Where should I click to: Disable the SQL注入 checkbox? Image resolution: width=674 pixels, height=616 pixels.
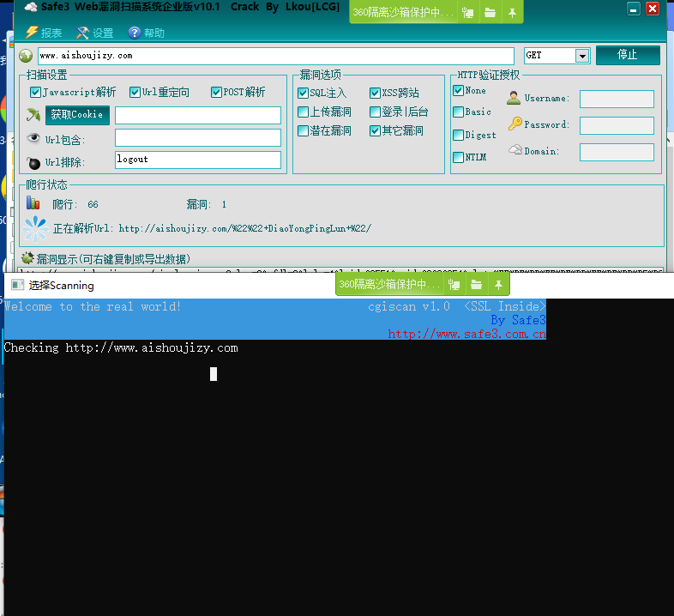(x=303, y=93)
